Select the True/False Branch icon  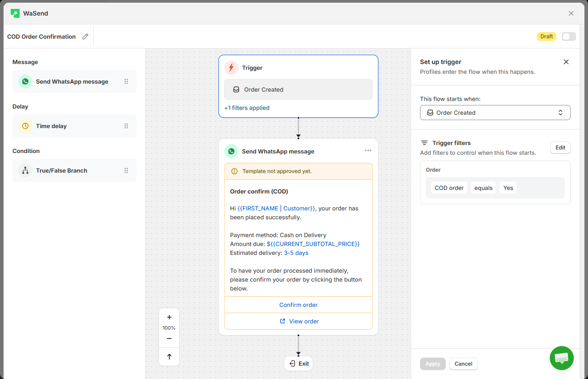tap(25, 170)
